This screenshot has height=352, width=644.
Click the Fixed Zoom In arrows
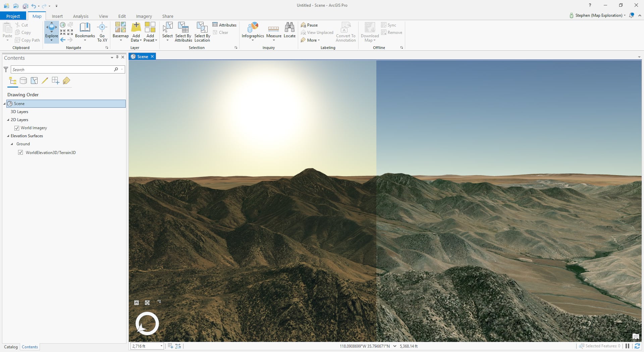point(63,32)
